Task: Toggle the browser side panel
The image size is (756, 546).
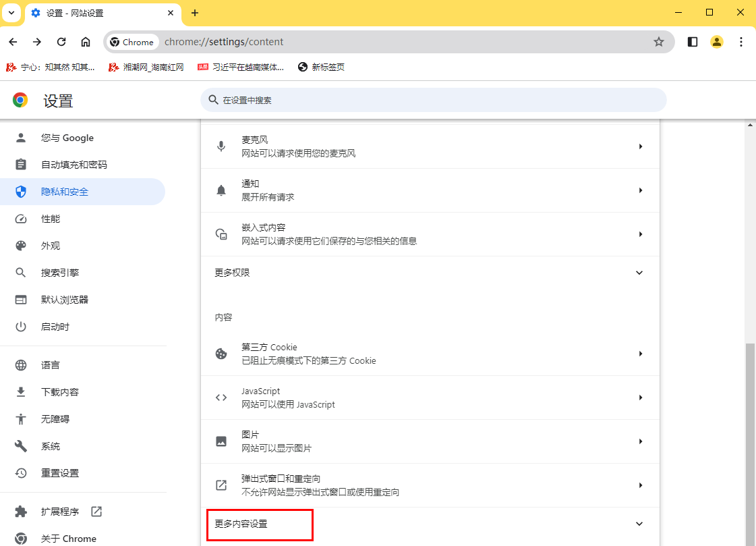Action: pos(693,42)
